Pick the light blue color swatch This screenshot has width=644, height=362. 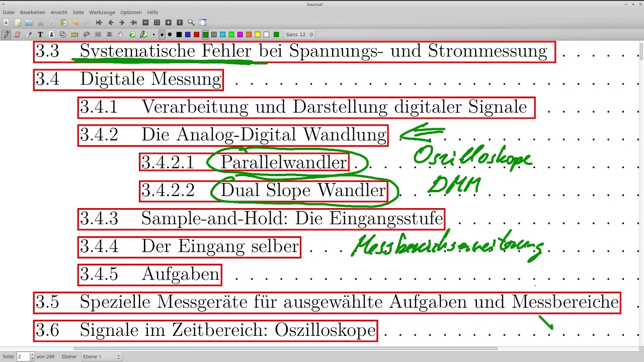pos(222,35)
